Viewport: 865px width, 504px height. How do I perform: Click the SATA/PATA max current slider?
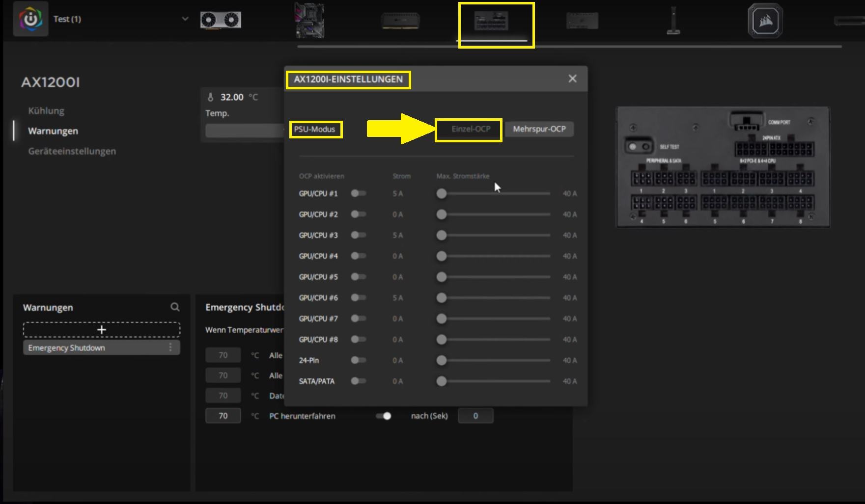pyautogui.click(x=493, y=381)
